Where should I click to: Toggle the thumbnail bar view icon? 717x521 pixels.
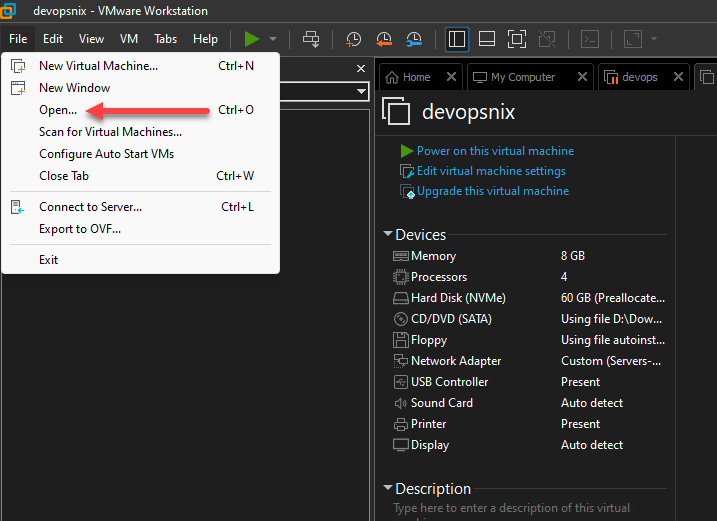[x=487, y=39]
